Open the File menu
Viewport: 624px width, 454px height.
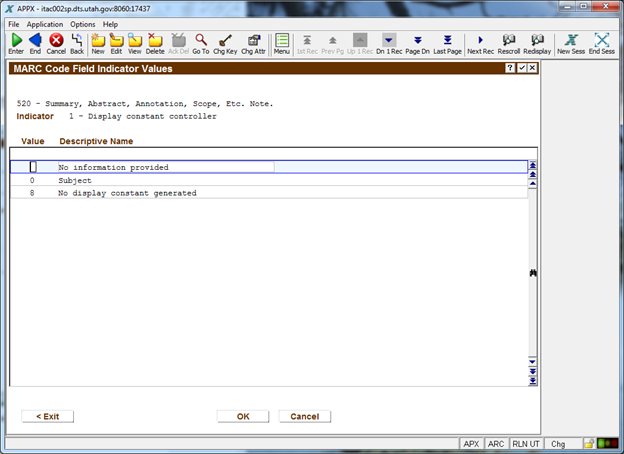(x=14, y=24)
